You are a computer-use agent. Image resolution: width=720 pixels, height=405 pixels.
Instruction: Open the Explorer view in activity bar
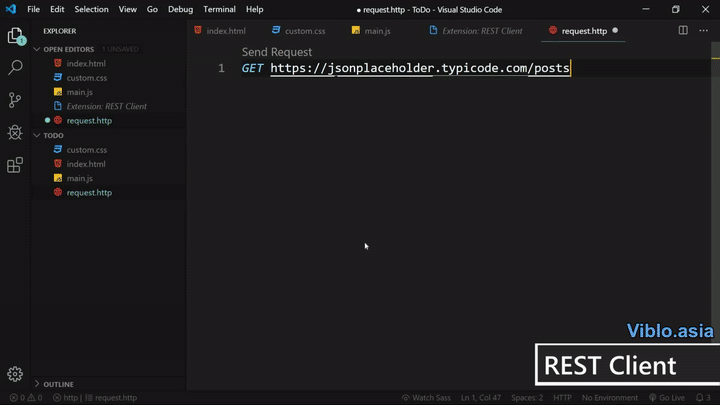[x=15, y=36]
